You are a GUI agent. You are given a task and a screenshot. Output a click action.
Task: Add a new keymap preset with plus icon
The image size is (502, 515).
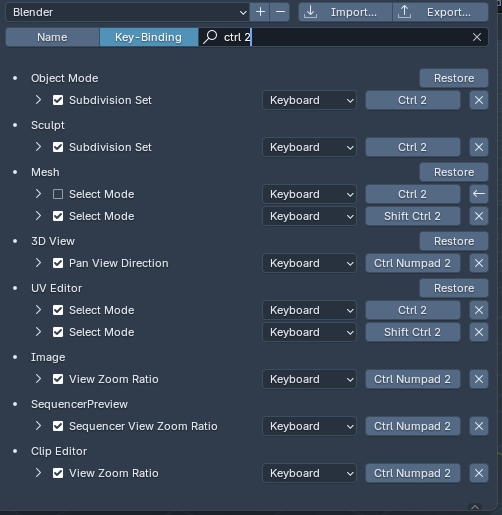click(x=260, y=12)
